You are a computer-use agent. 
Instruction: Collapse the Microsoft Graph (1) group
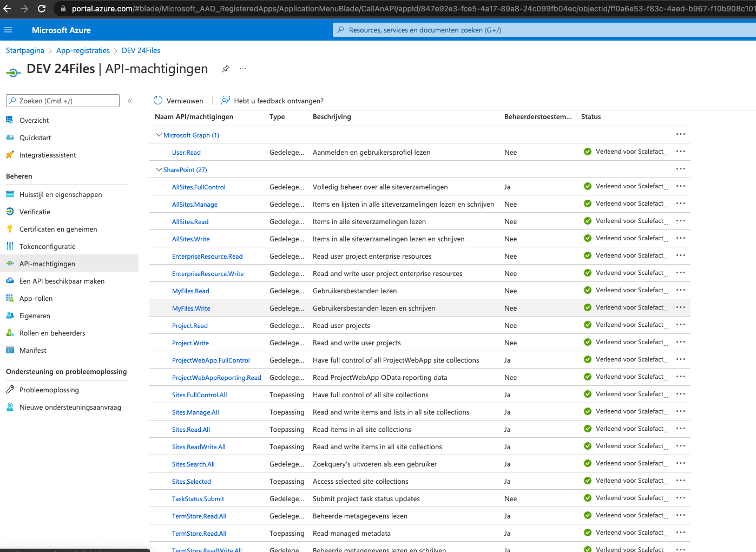(x=159, y=135)
